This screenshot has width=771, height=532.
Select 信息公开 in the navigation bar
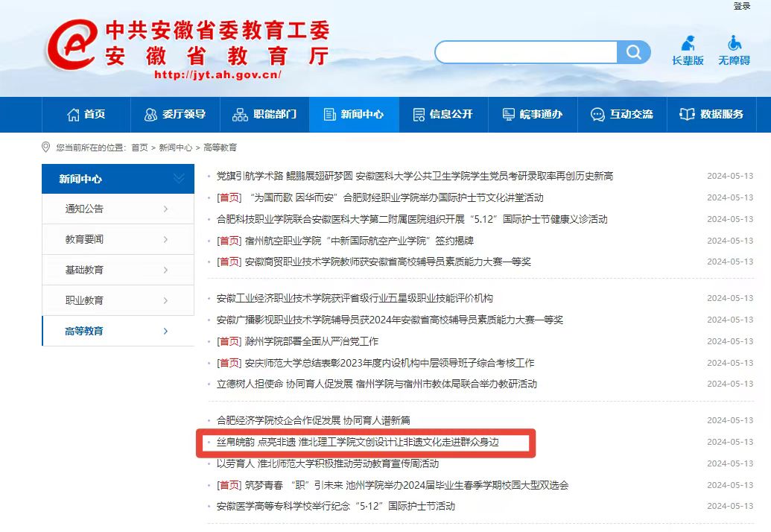click(x=442, y=114)
